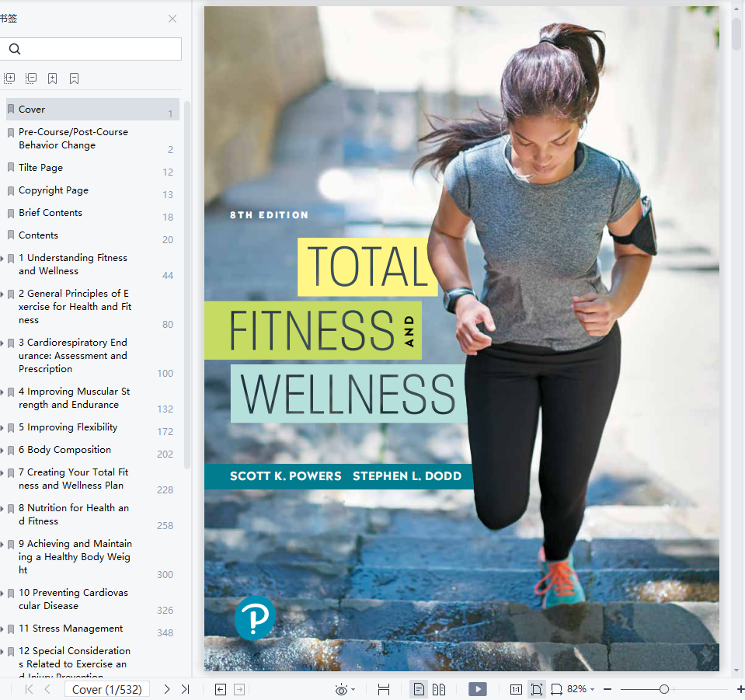
Task: Expand 7 Creating Your Total Fitness Plan
Action: pos(2,473)
